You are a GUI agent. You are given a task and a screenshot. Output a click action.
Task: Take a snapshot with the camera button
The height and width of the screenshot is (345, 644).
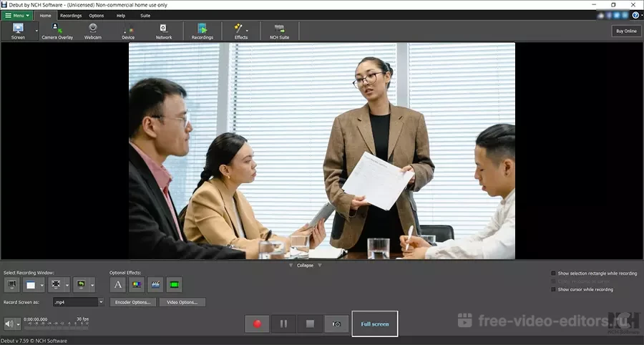pyautogui.click(x=336, y=324)
